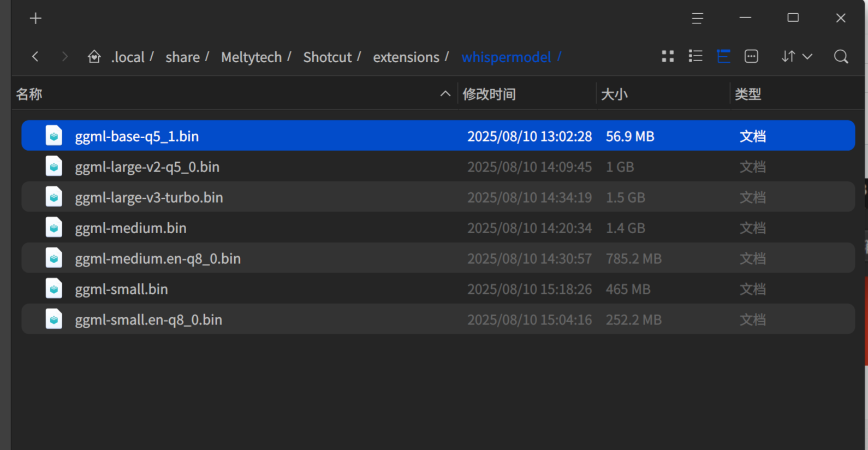Viewport: 868px width, 450px height.
Task: Click the file icon of ggml-base-q5_1.bin
Action: click(x=53, y=135)
